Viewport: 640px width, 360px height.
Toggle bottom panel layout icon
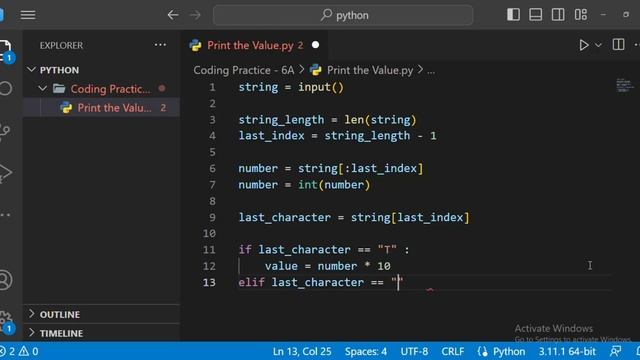(536, 15)
